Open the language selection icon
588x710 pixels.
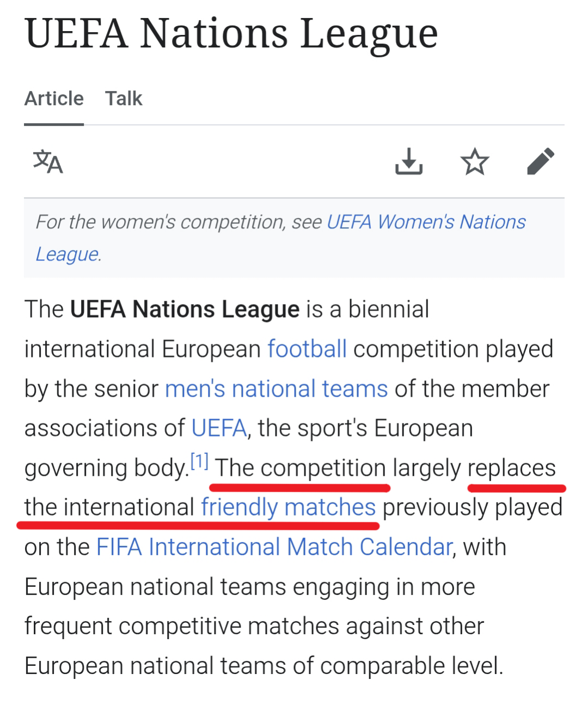point(48,162)
